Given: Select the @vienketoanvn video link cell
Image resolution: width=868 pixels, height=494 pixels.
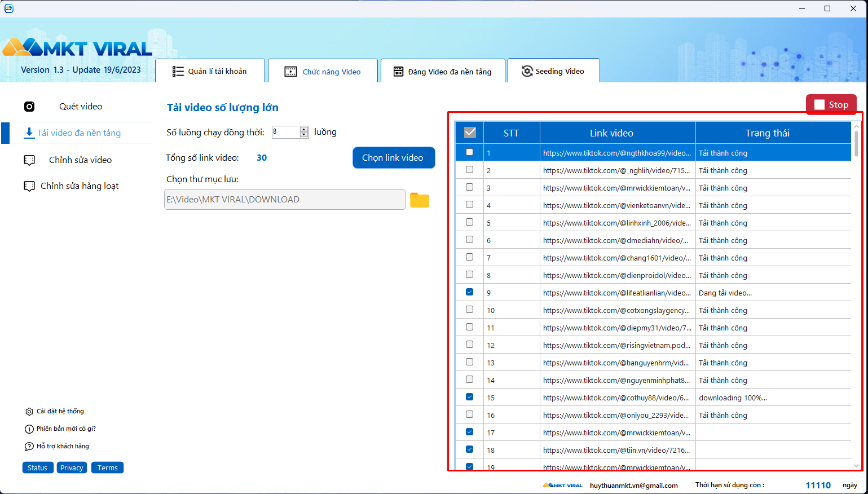Looking at the screenshot, I should [617, 206].
